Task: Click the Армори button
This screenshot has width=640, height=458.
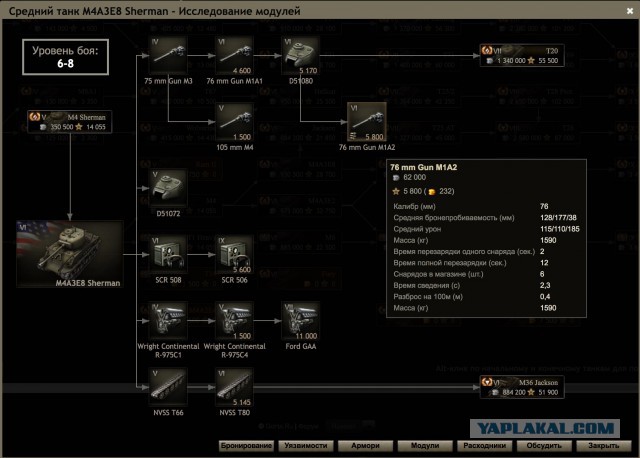Action: coord(365,446)
